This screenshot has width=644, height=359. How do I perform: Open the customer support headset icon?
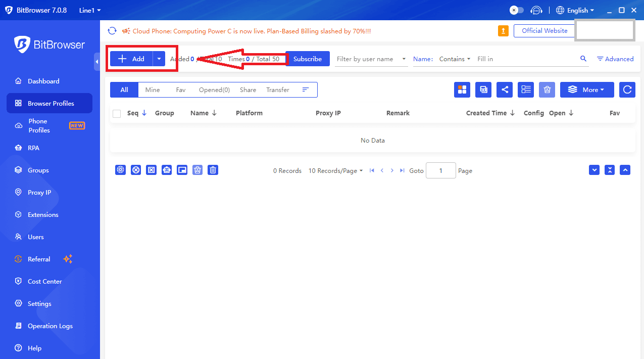536,10
